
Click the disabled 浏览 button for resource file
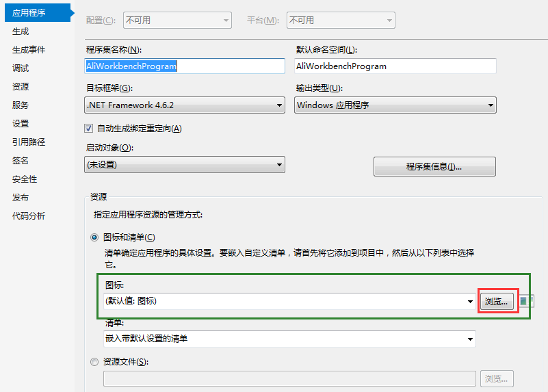point(497,379)
